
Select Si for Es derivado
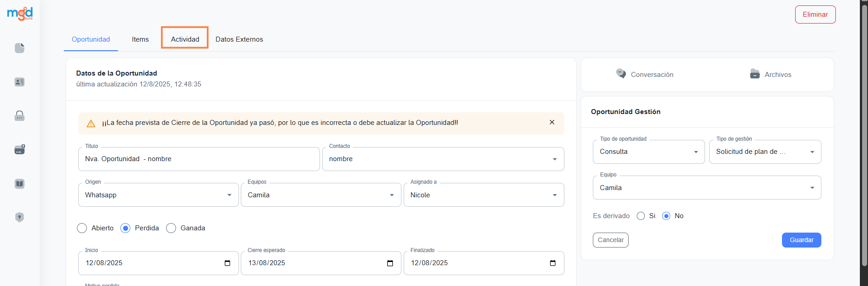pos(640,216)
